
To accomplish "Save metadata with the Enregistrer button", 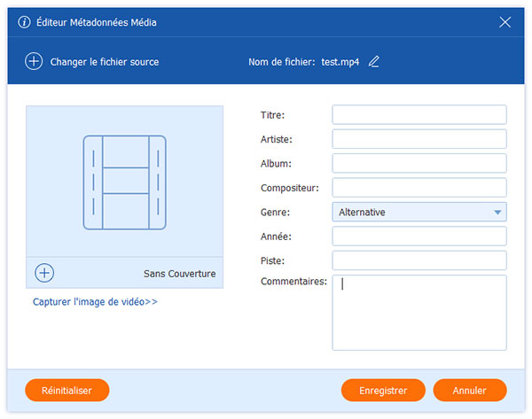I will tap(383, 390).
